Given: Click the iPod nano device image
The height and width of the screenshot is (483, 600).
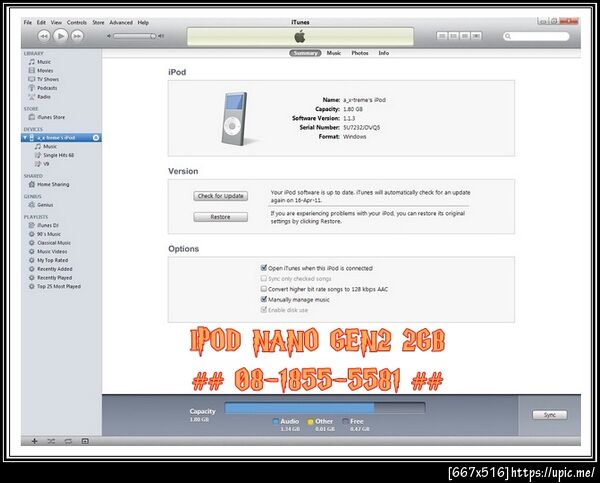Looking at the screenshot, I should point(235,119).
